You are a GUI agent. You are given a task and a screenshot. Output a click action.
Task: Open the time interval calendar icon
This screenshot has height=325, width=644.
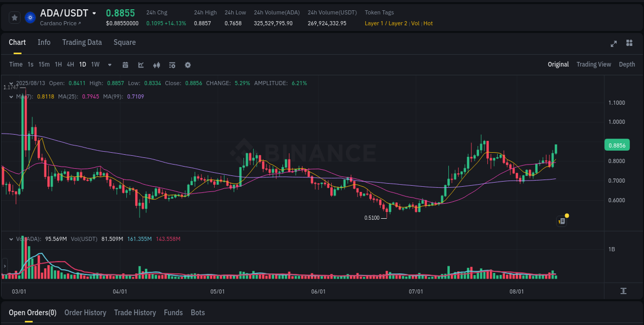(126, 64)
